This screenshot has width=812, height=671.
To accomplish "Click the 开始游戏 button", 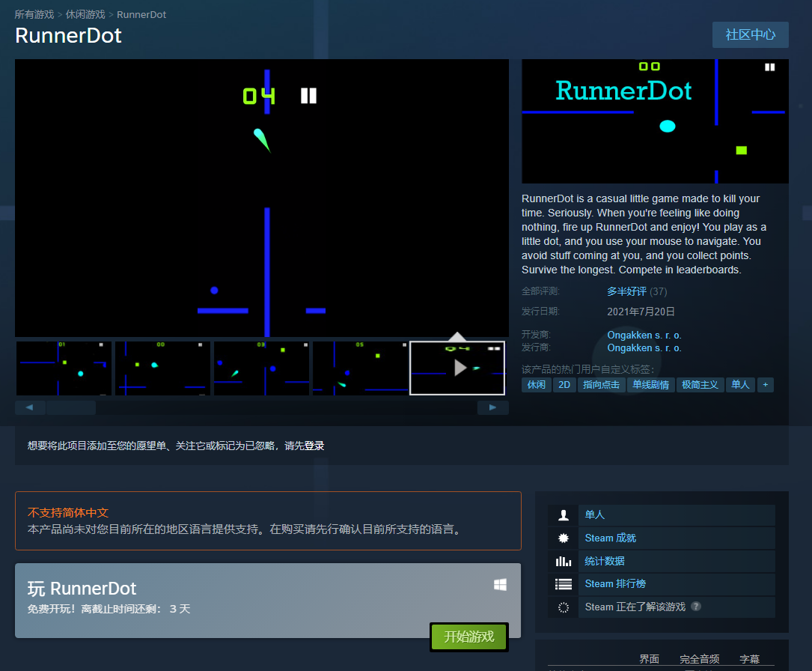I will coord(468,637).
